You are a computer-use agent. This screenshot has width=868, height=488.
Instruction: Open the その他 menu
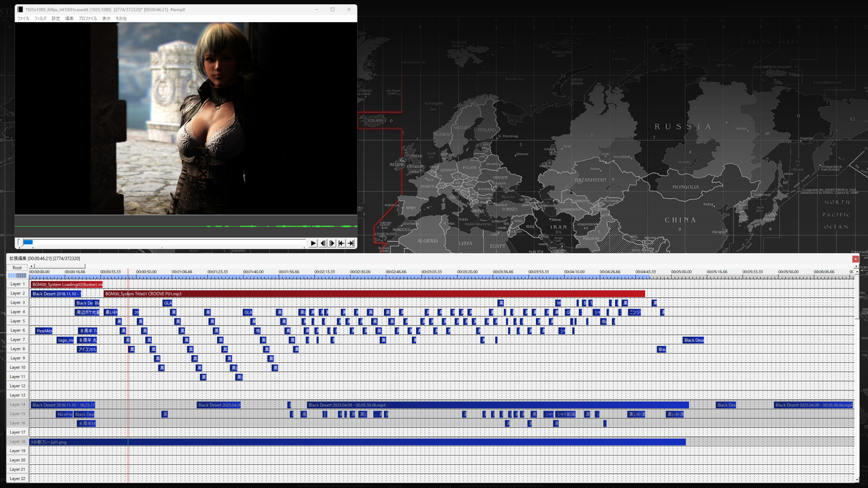pyautogui.click(x=121, y=18)
